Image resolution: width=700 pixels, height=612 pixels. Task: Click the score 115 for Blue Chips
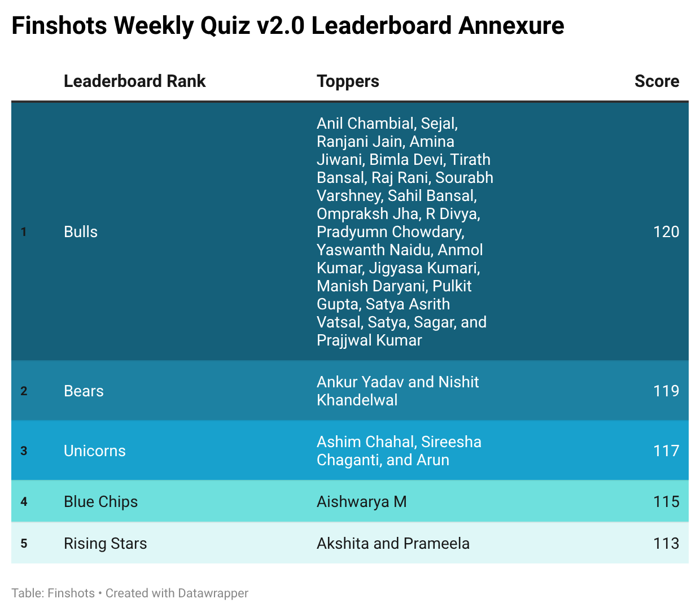pyautogui.click(x=666, y=502)
